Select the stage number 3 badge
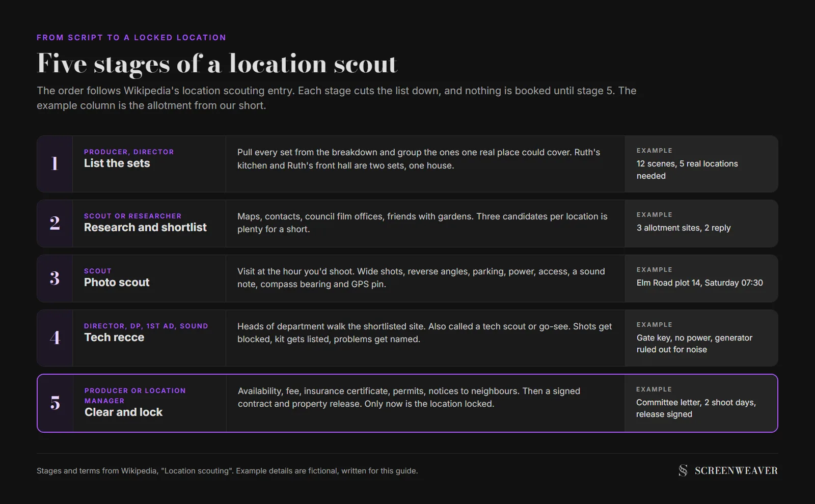The height and width of the screenshot is (504, 815). pos(55,278)
